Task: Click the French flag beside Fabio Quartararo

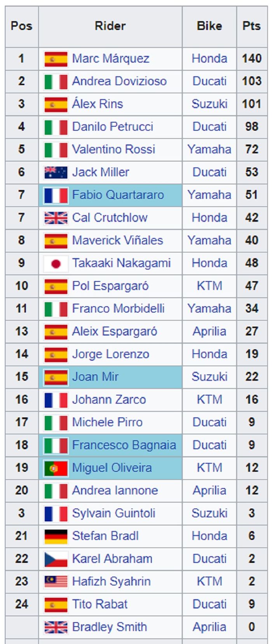Action: tap(56, 195)
